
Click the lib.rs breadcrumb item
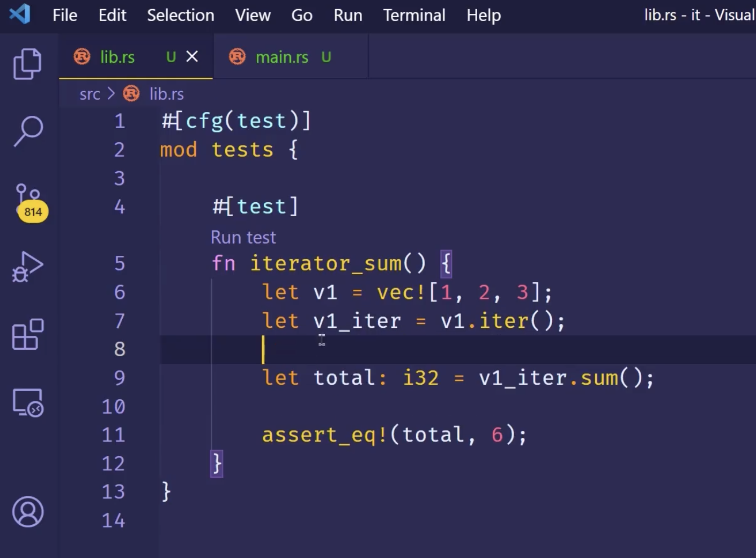click(x=166, y=94)
